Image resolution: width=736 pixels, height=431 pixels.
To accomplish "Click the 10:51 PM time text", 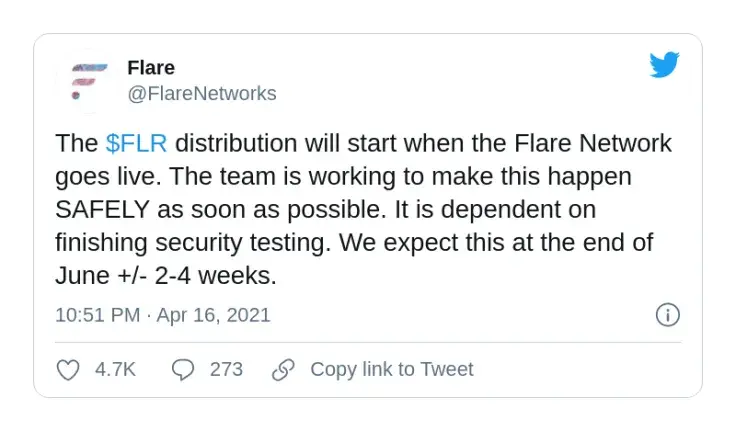I will tap(97, 315).
